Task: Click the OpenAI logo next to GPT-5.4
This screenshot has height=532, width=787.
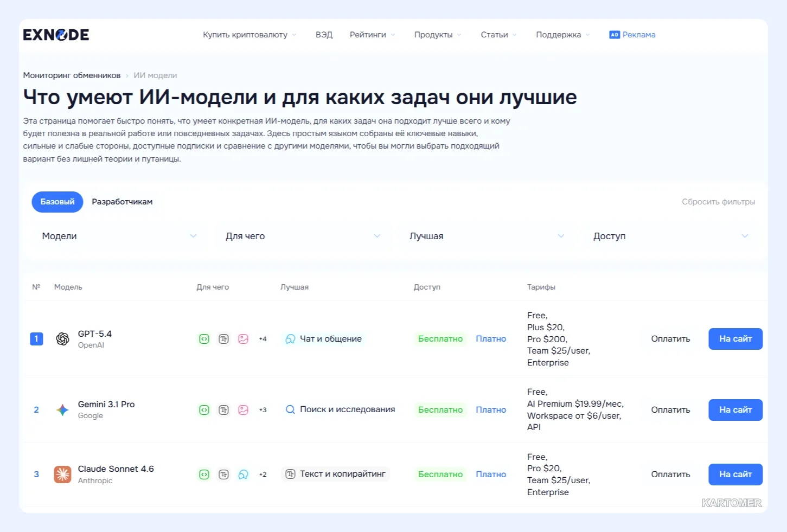Action: [62, 339]
